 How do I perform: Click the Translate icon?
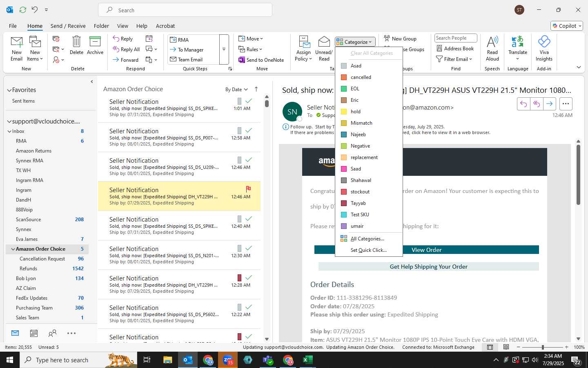click(x=518, y=41)
